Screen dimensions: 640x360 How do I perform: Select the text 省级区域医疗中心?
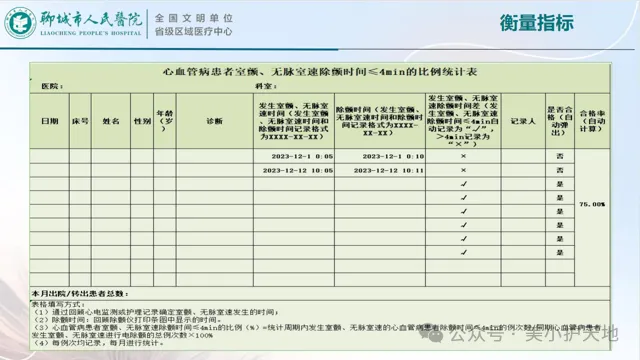coord(193,31)
